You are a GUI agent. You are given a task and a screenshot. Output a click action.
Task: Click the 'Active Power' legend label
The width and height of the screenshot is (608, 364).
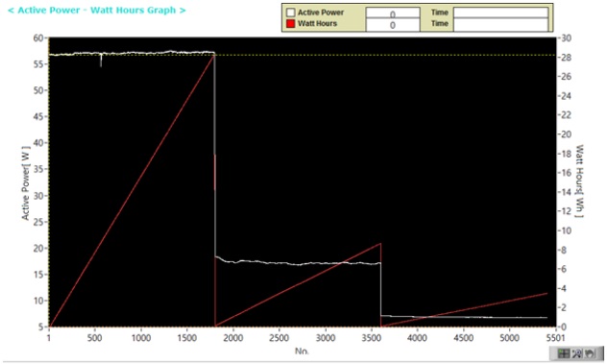click(320, 12)
